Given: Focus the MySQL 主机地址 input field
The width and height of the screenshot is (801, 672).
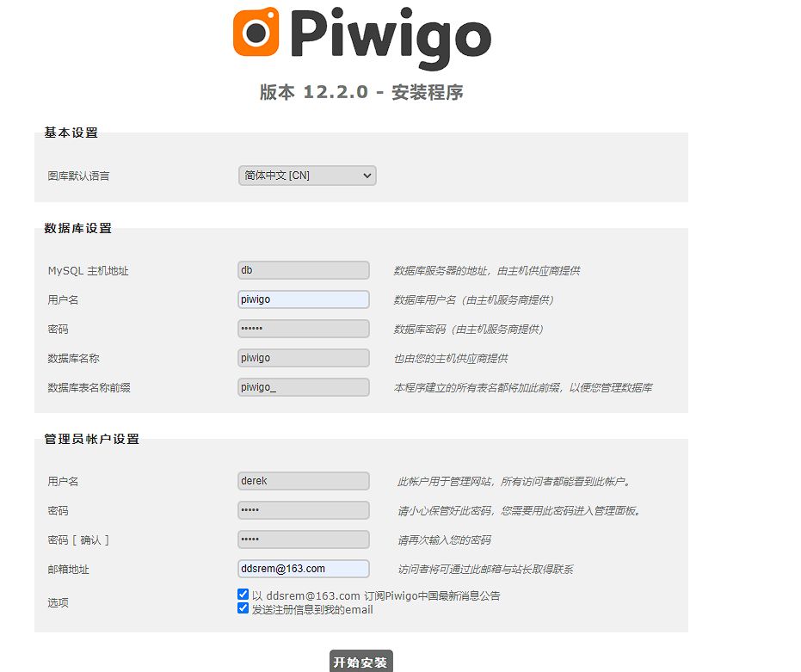Looking at the screenshot, I should click(304, 270).
